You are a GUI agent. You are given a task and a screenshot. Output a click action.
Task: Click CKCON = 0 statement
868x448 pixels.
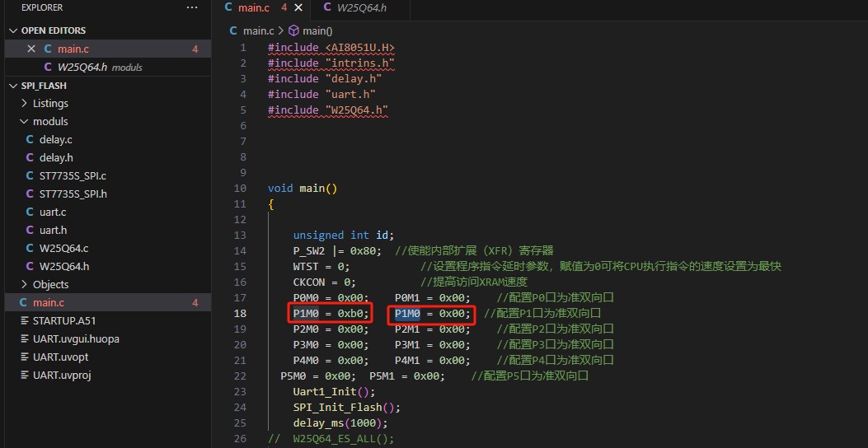(x=325, y=282)
